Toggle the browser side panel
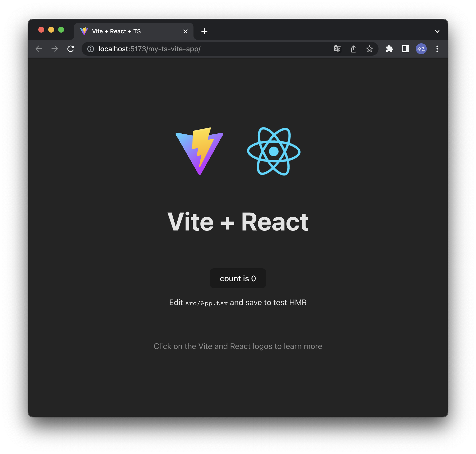This screenshot has height=454, width=476. pyautogui.click(x=405, y=49)
